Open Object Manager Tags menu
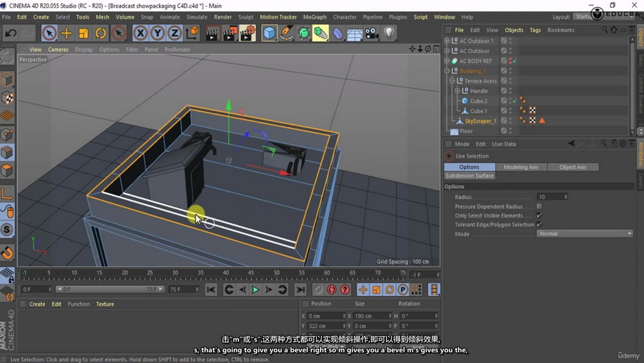644x363 pixels. [x=535, y=30]
